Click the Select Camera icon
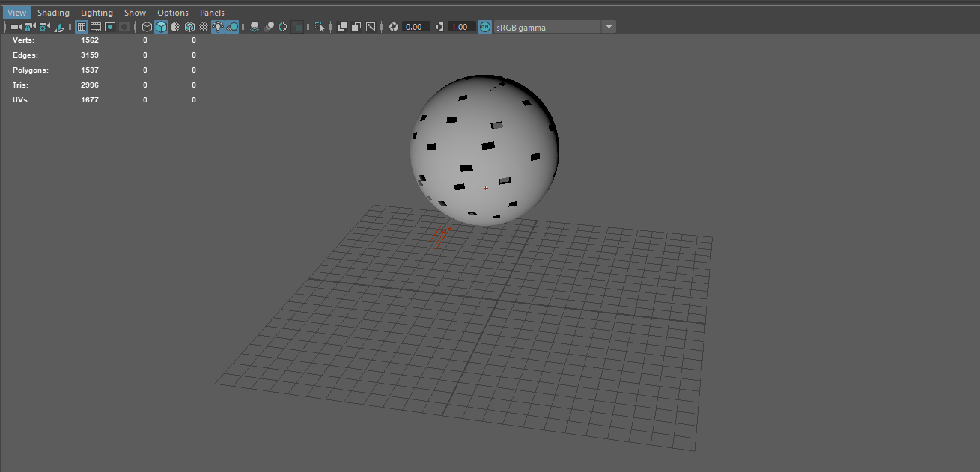Image resolution: width=980 pixels, height=472 pixels. [x=16, y=27]
